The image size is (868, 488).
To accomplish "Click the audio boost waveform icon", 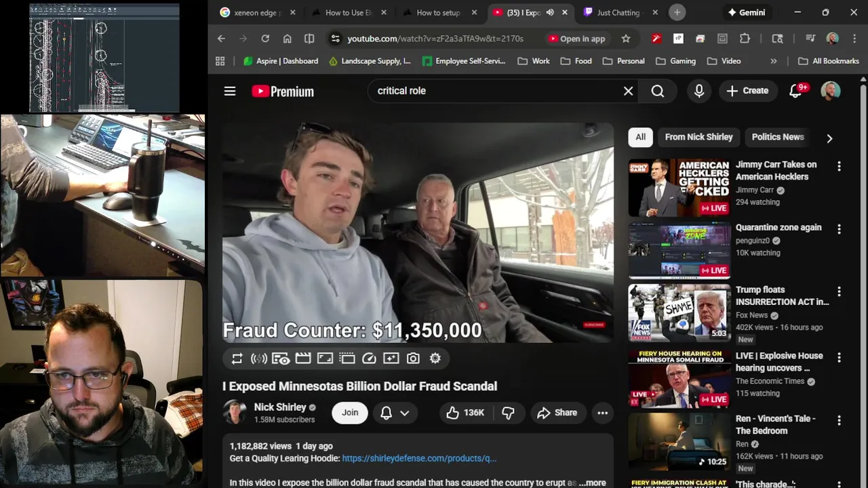I will (259, 359).
